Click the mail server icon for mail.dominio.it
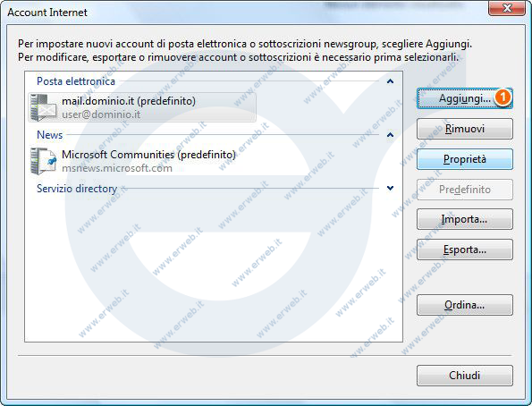The width and height of the screenshot is (532, 406). pyautogui.click(x=43, y=107)
